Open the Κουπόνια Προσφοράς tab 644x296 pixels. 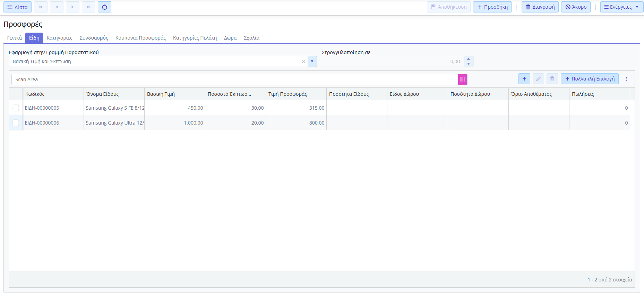140,38
